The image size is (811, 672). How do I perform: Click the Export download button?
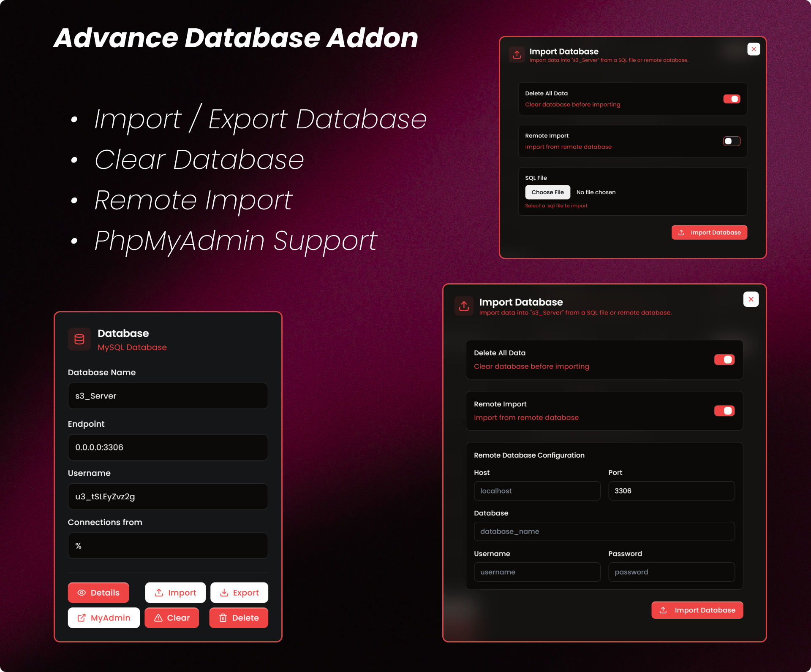[x=239, y=593]
